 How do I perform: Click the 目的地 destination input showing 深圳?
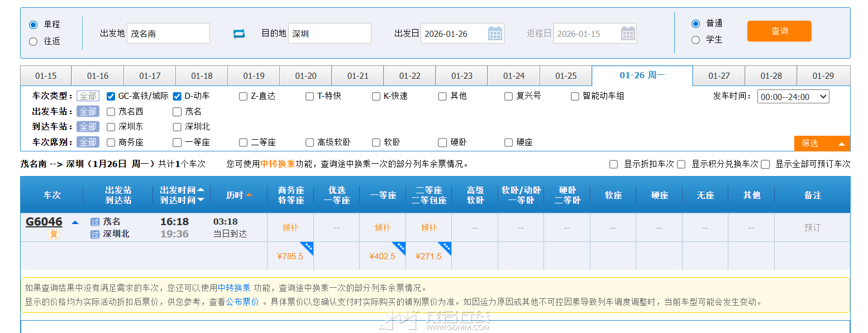(330, 33)
